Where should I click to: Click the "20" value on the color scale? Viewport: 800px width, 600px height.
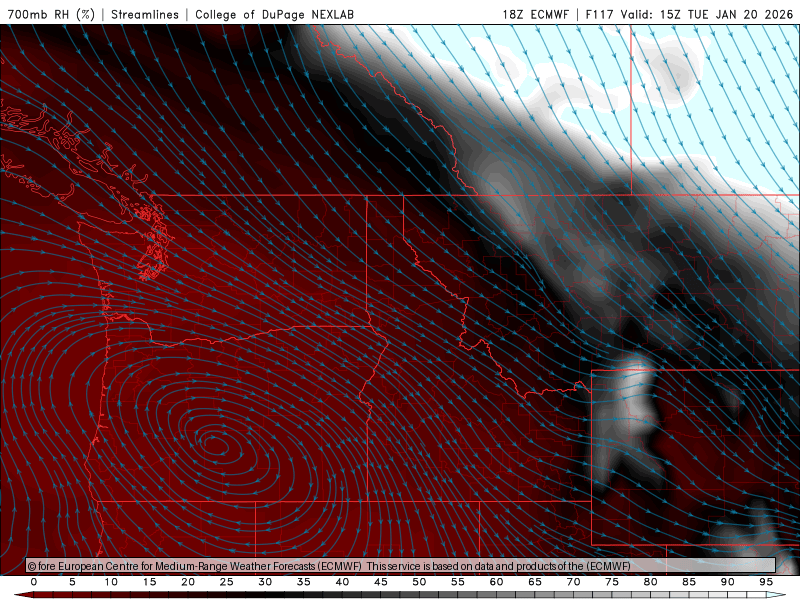click(188, 582)
